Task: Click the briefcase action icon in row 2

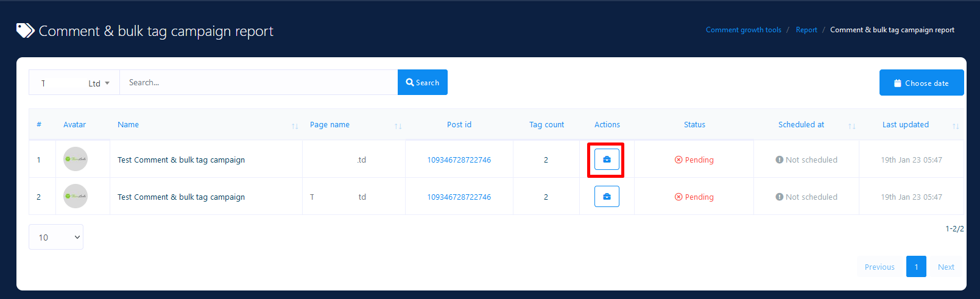Action: point(607,197)
